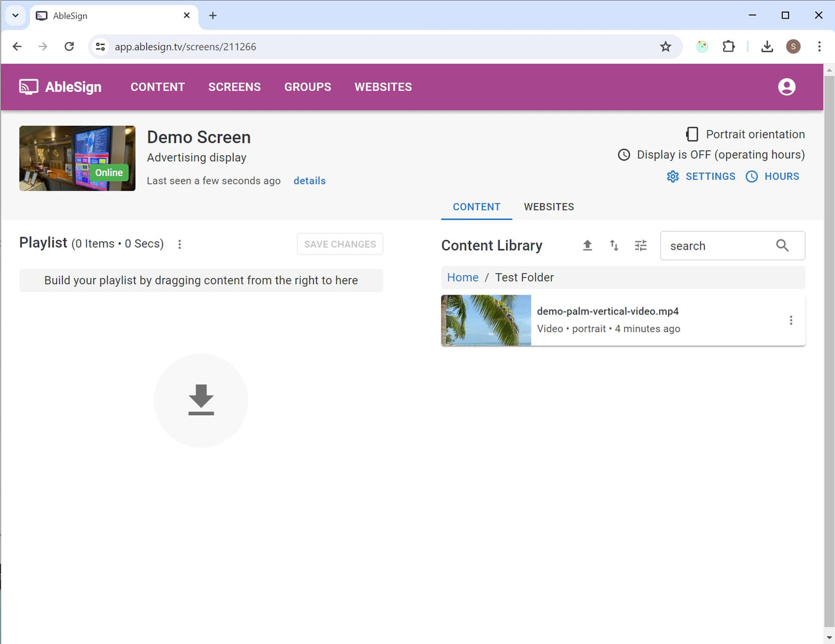Viewport: 835px width, 644px height.
Task: Select the demo-palm-vertical-video thumbnail
Action: 486,320
